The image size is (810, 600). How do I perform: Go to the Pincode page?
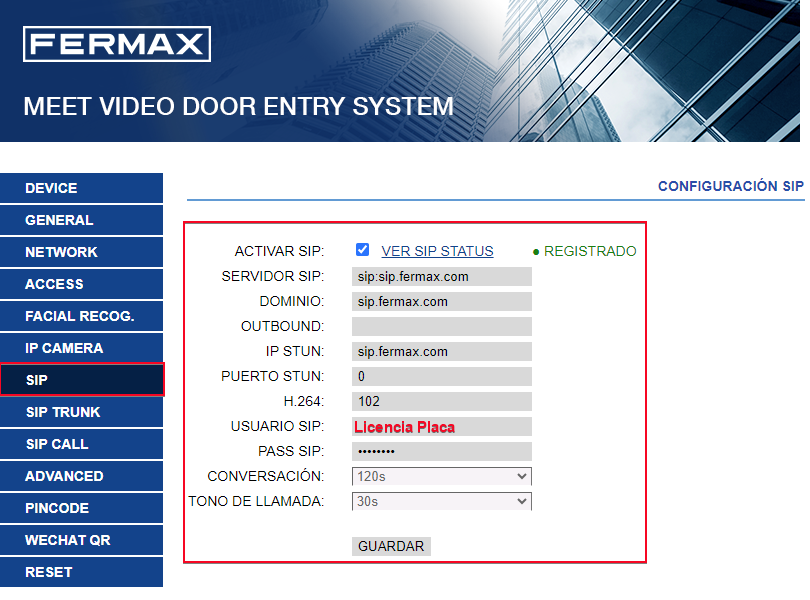pyautogui.click(x=81, y=508)
